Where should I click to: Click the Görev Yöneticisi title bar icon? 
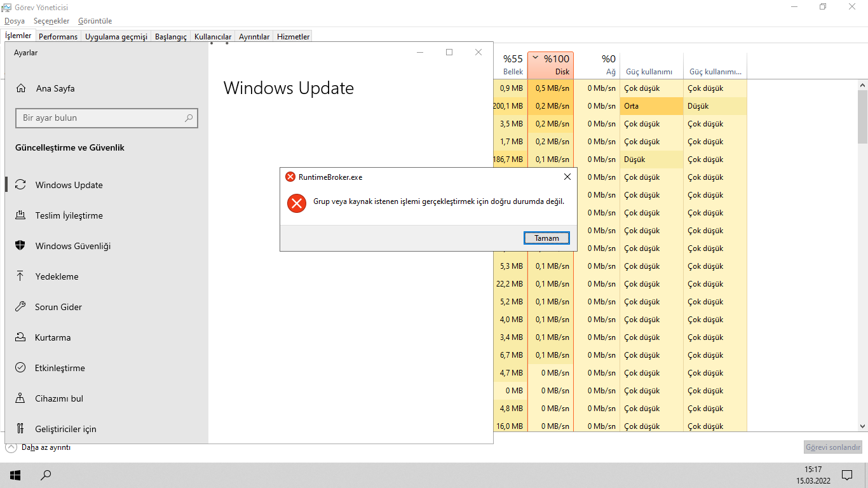[x=7, y=7]
